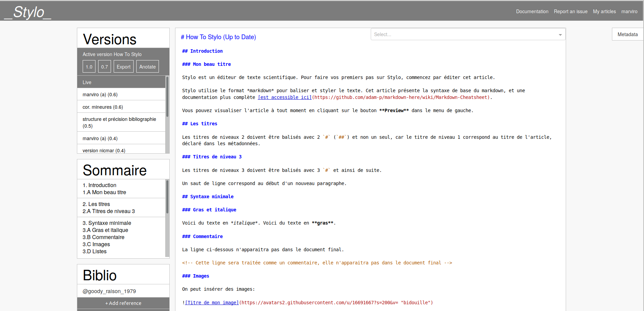Open the Metadata panel
Screen dimensions: 644x311
pyautogui.click(x=627, y=34)
